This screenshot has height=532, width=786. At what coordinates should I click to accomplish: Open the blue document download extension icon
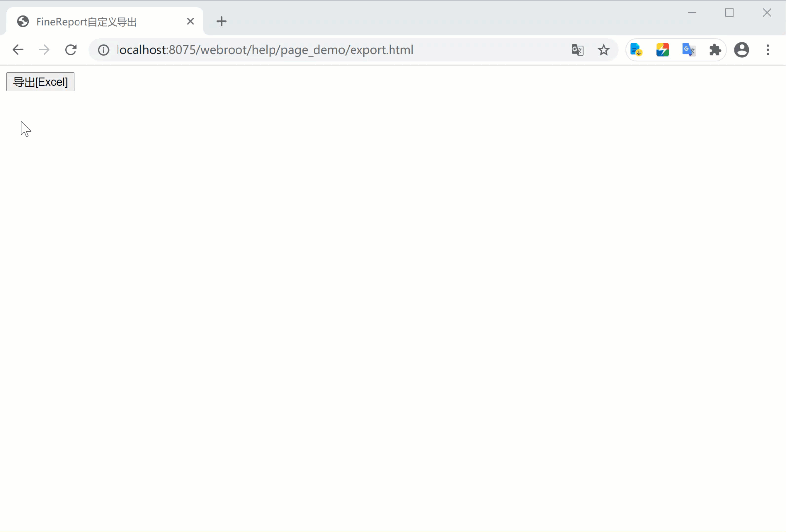[x=636, y=50]
